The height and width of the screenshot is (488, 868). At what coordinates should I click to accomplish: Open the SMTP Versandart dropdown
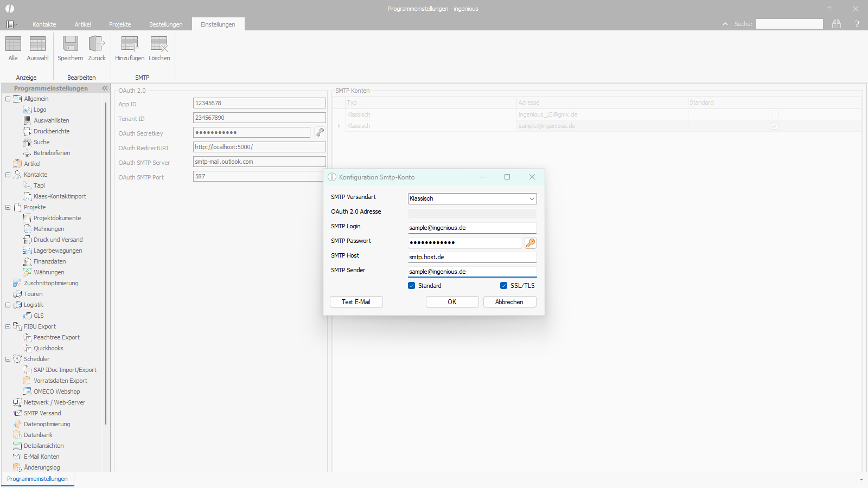[x=532, y=199]
